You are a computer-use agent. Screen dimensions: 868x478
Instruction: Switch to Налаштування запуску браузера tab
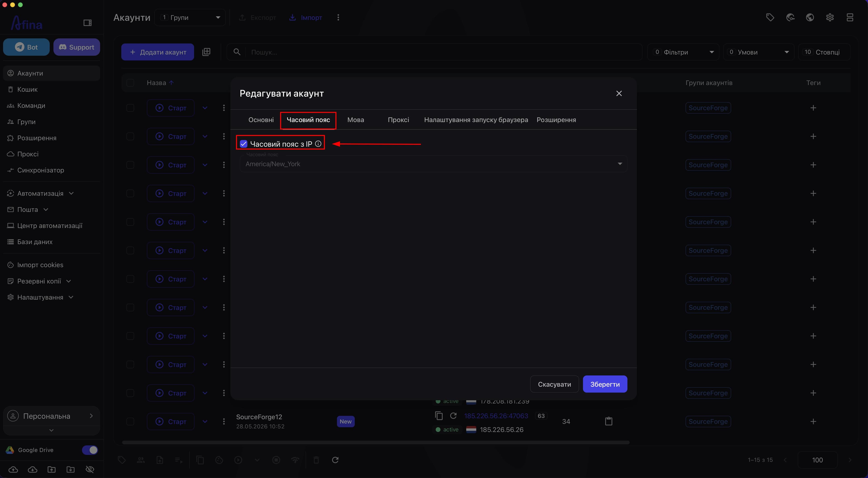(x=476, y=120)
